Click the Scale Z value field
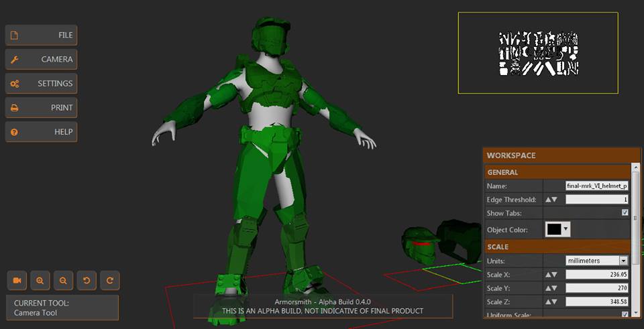 [597, 302]
